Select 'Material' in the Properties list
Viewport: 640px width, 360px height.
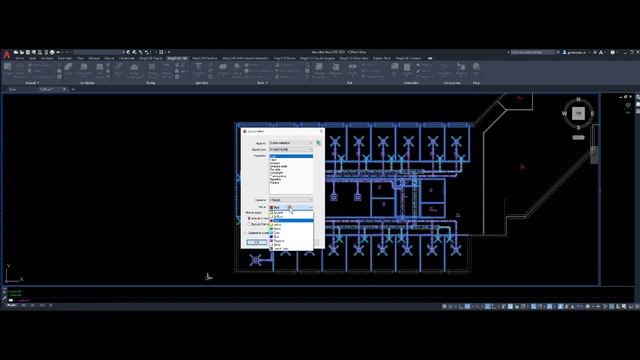[291, 183]
